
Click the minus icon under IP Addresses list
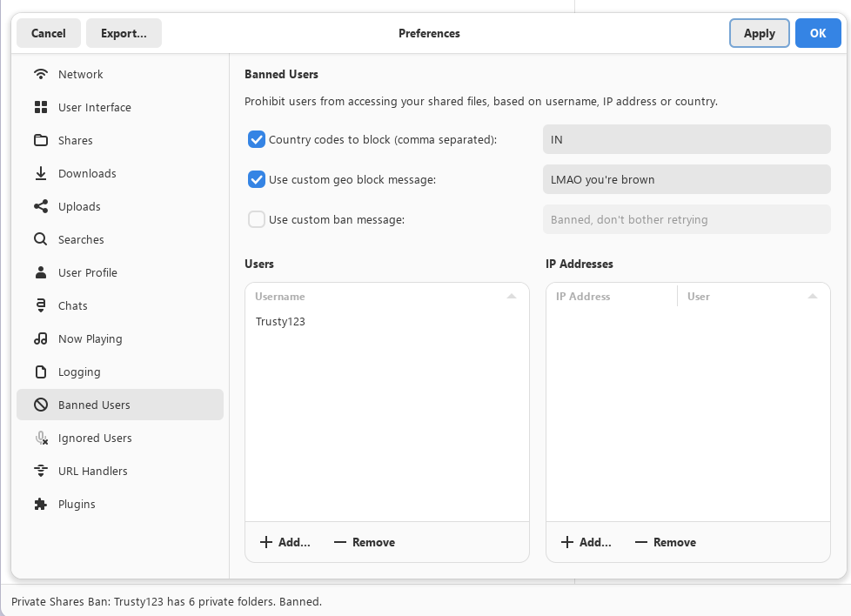point(641,542)
